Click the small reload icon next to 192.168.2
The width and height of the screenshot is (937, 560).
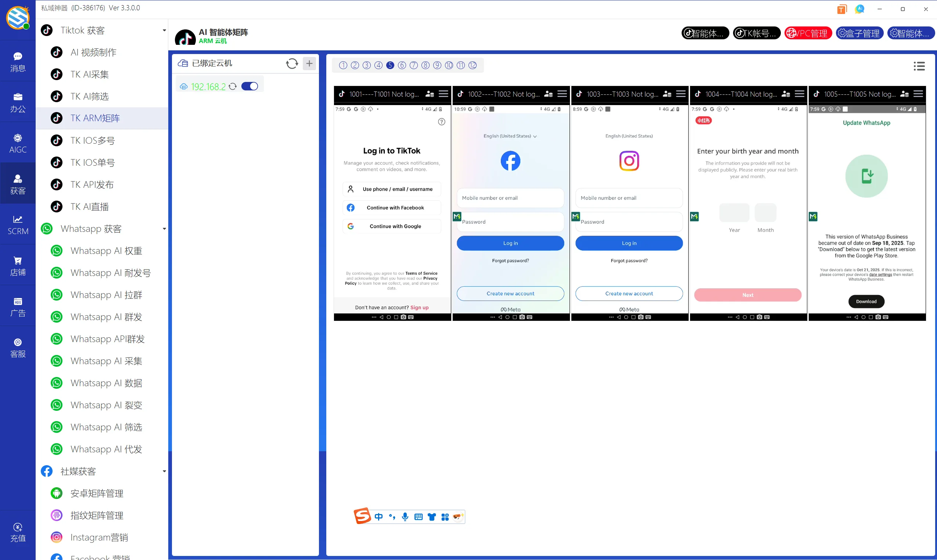[233, 86]
